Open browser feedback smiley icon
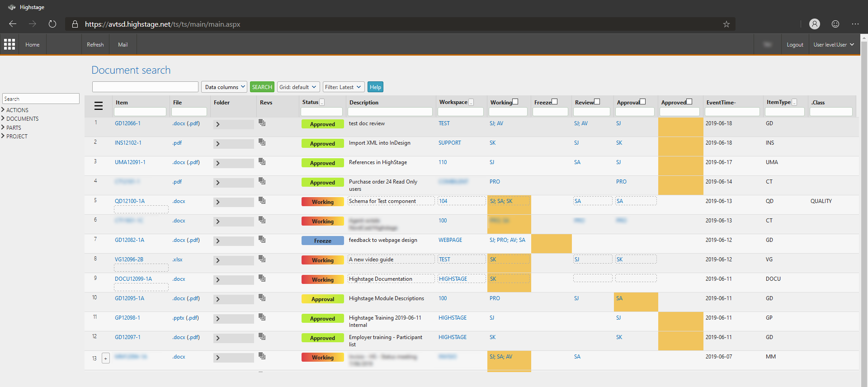The image size is (868, 387). point(835,24)
